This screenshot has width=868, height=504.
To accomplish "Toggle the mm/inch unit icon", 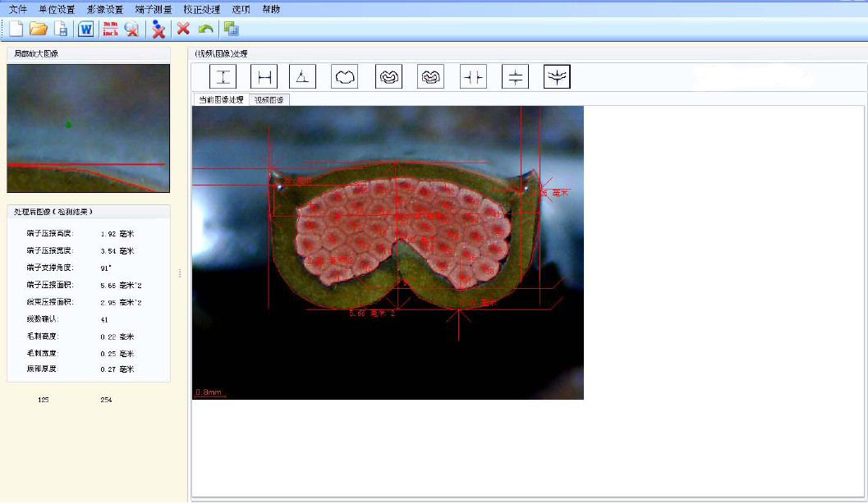I will (110, 30).
